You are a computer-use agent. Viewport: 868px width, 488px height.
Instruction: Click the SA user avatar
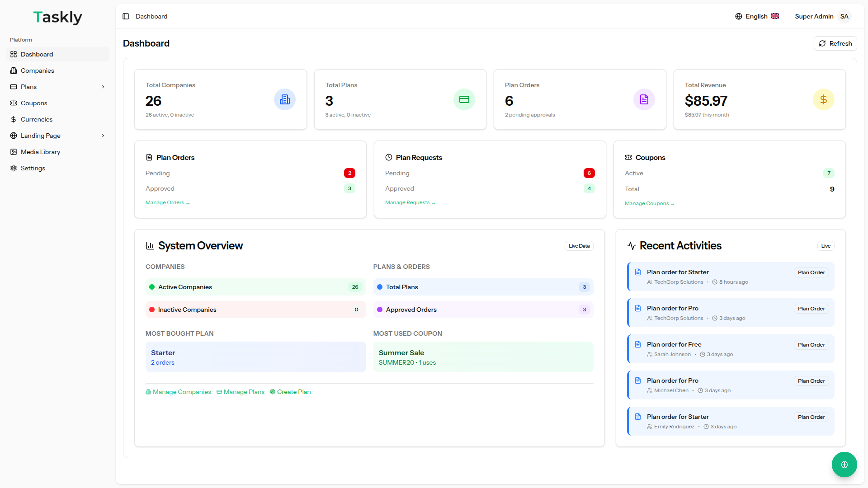click(844, 16)
